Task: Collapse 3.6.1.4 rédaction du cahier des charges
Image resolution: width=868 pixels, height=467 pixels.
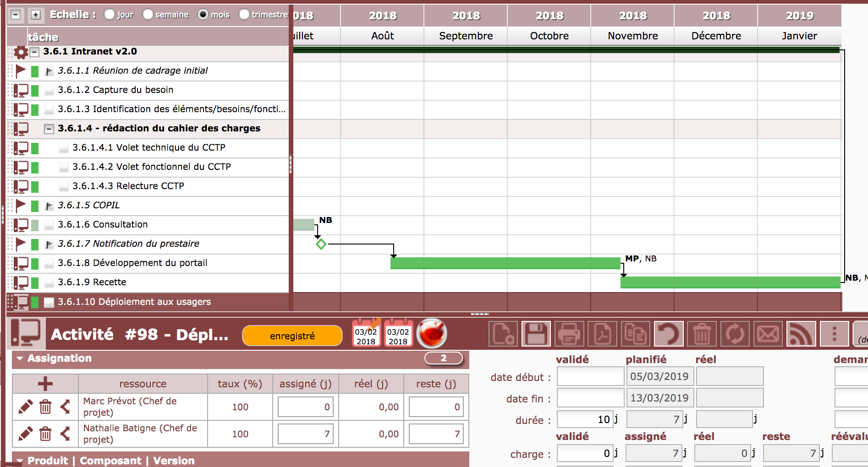Action: [x=49, y=129]
